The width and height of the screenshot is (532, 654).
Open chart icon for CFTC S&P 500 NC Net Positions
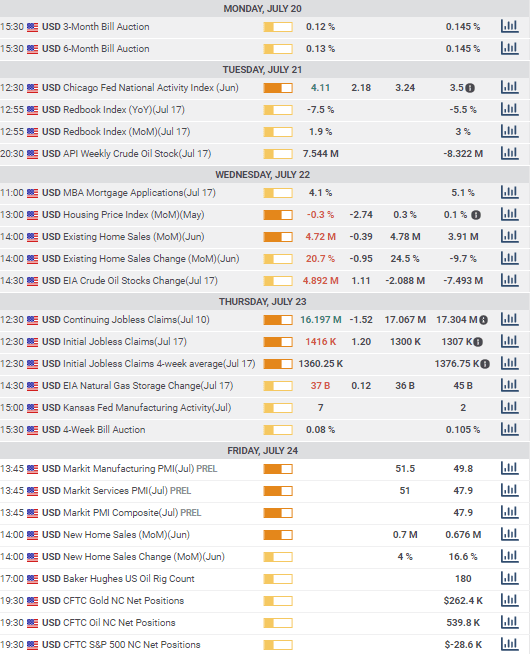coord(509,644)
